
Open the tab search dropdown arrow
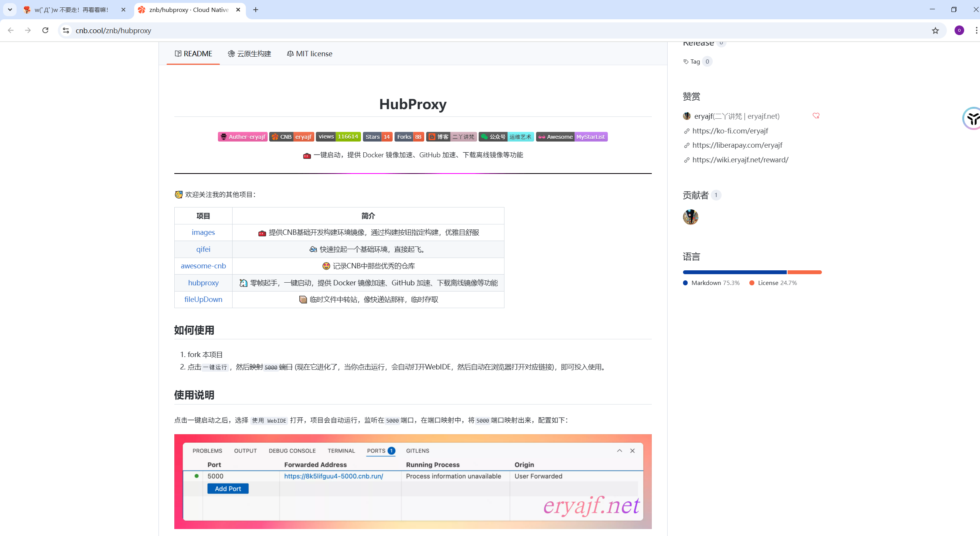coord(10,10)
